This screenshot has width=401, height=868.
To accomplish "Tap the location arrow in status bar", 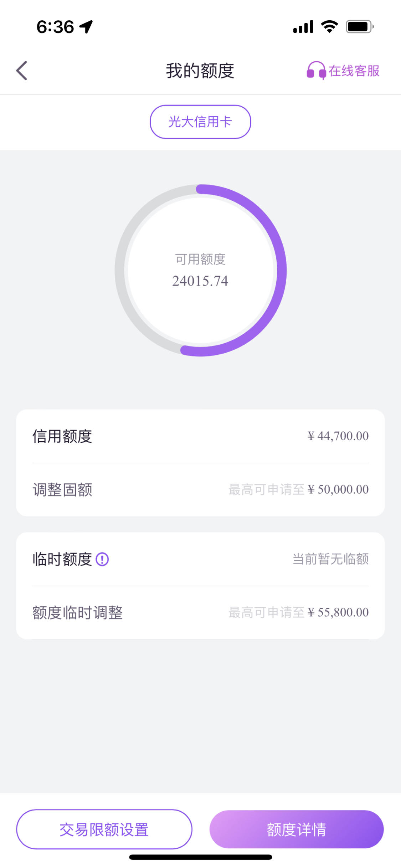I will click(x=86, y=27).
